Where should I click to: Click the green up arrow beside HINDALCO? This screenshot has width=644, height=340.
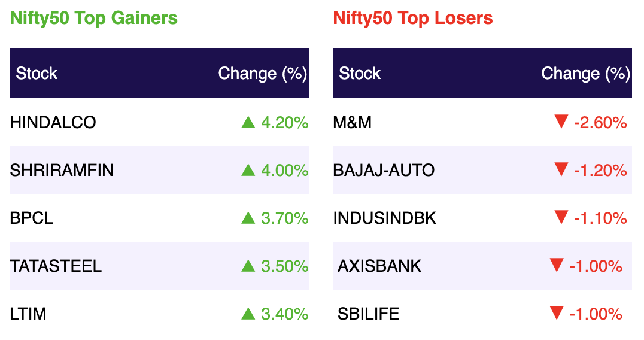(x=248, y=122)
